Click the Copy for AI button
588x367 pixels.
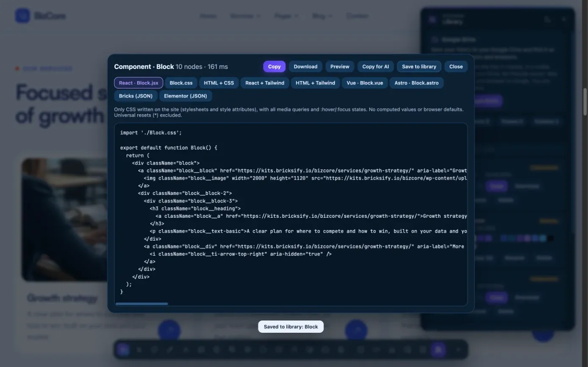point(375,66)
